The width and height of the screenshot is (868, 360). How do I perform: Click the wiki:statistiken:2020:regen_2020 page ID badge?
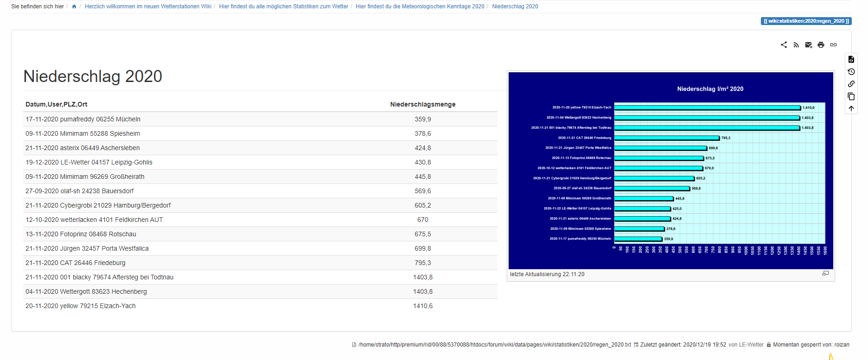click(x=806, y=21)
